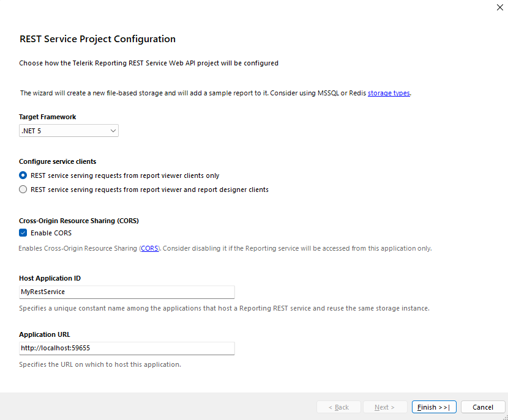Open the storage types link
The width and height of the screenshot is (508, 420).
coord(388,92)
